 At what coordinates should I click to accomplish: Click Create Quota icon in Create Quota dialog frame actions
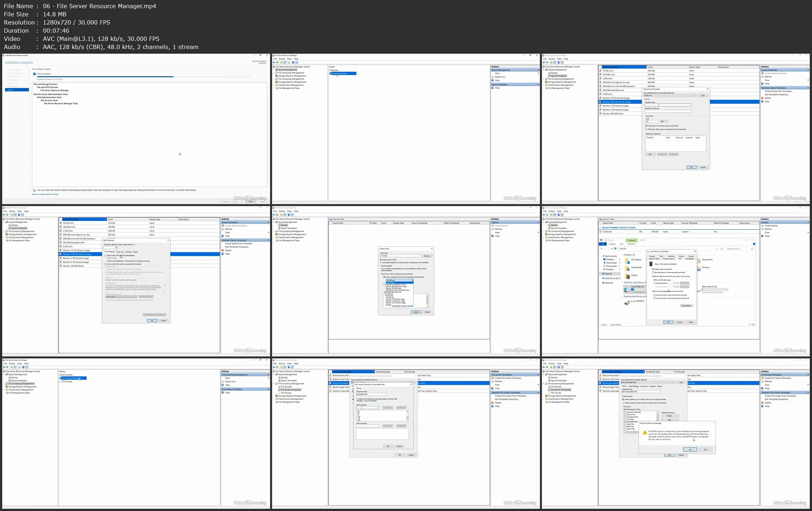492,225
